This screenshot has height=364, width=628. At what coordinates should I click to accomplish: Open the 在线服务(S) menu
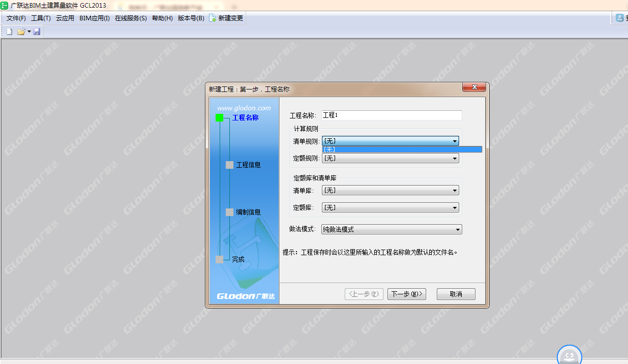(x=131, y=18)
